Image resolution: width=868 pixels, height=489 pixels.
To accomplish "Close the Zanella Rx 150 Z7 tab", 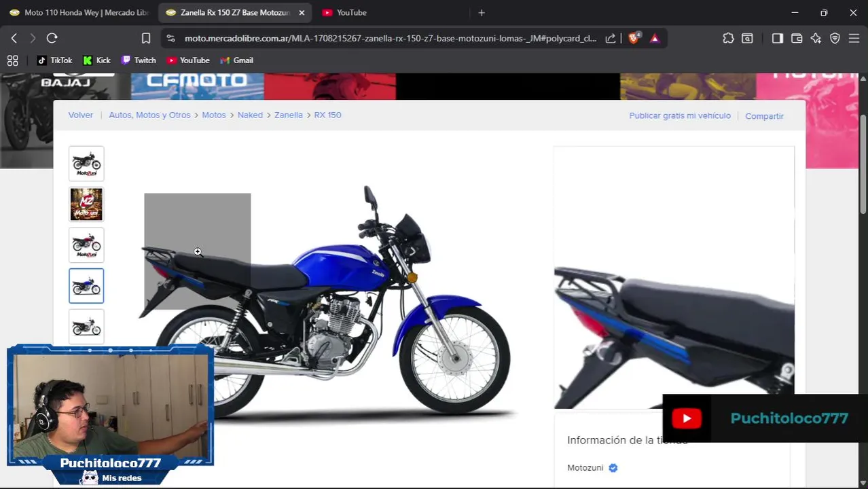I will 302,12.
